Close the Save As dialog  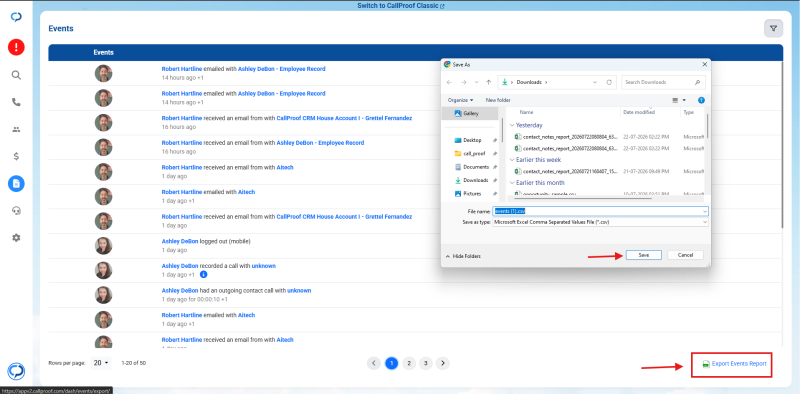coord(704,65)
